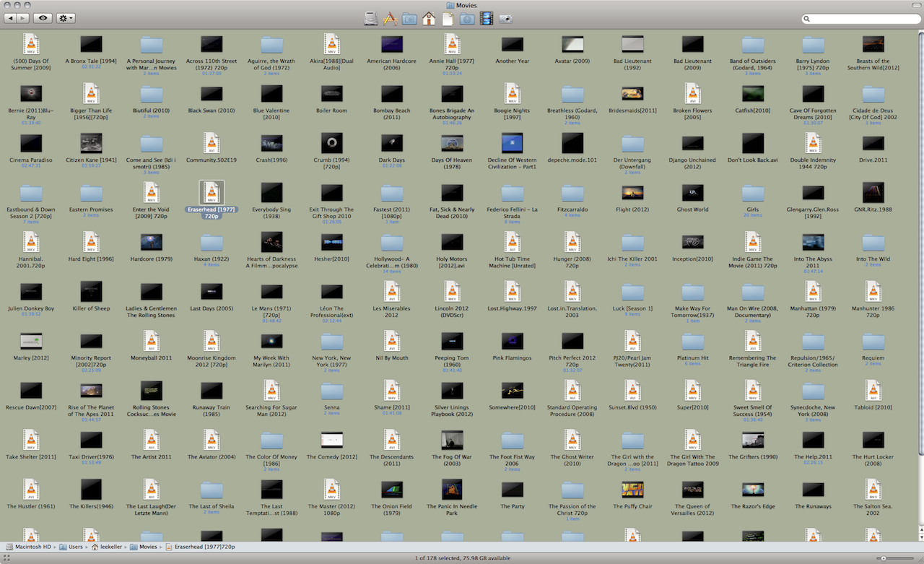Select the Flight (2012) thumbnail
924x564 pixels.
coord(632,193)
